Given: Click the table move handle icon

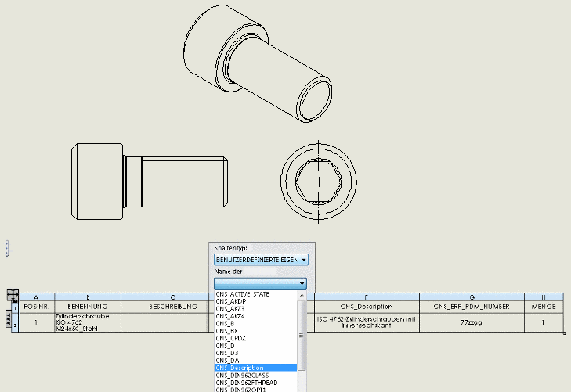Looking at the screenshot, I should click(13, 294).
